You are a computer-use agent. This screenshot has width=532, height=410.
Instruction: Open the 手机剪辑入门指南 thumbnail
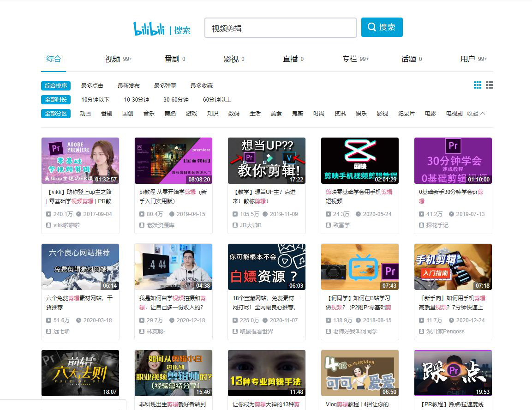click(x=453, y=267)
